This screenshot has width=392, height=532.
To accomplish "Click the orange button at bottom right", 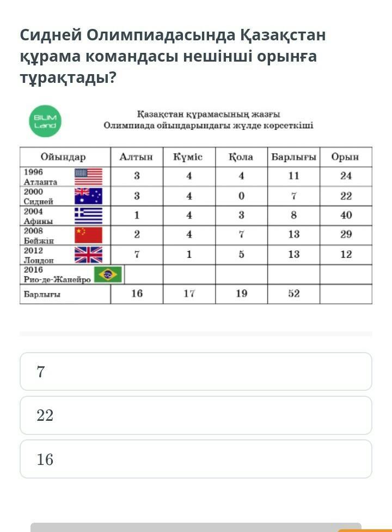I will coord(365,530).
